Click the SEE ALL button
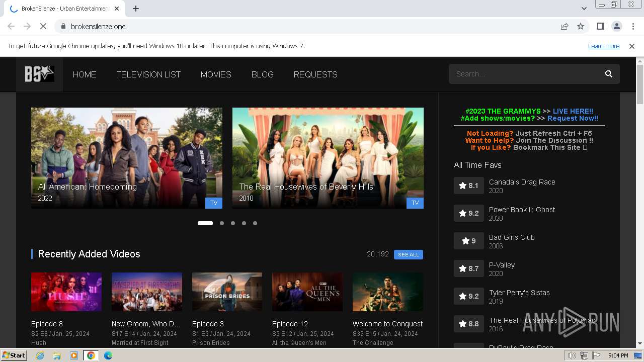Screen dimensions: 644x362 409,254
